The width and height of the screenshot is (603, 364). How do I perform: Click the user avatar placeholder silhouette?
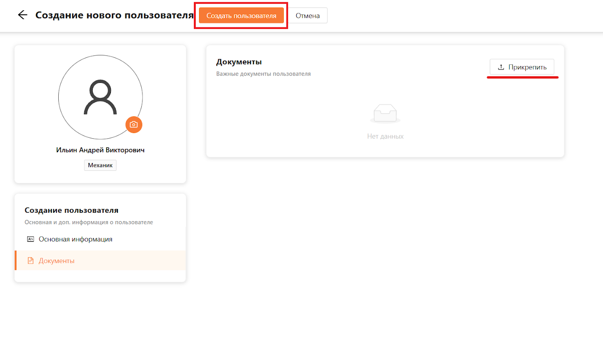pyautogui.click(x=100, y=97)
